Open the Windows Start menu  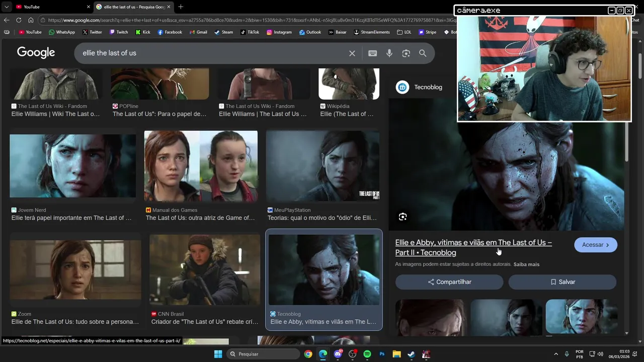pyautogui.click(x=218, y=354)
